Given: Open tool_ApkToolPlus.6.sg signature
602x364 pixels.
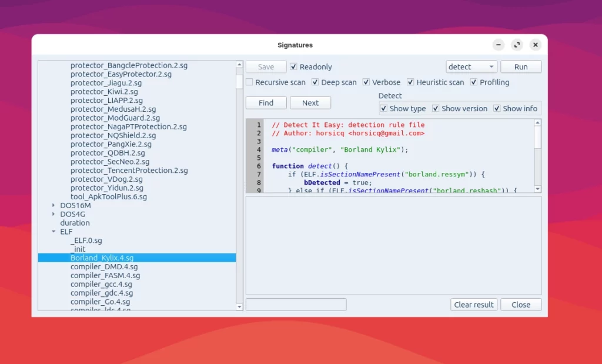Looking at the screenshot, I should 109,197.
